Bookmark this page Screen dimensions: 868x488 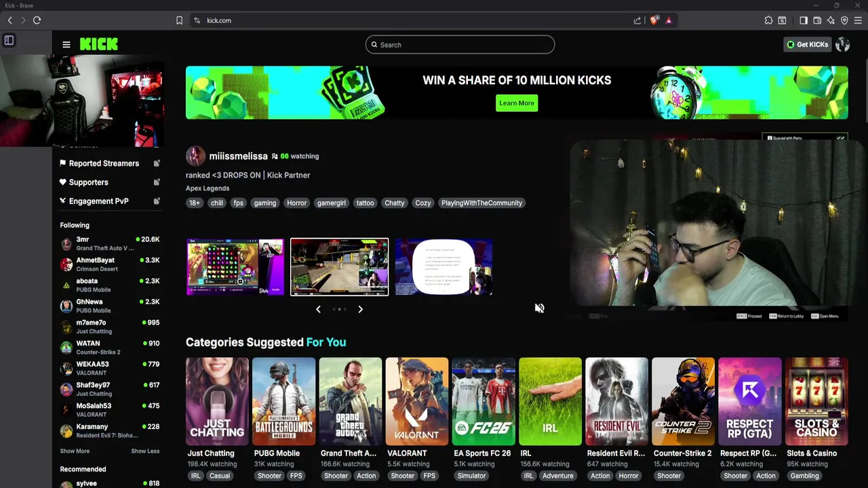tap(179, 20)
